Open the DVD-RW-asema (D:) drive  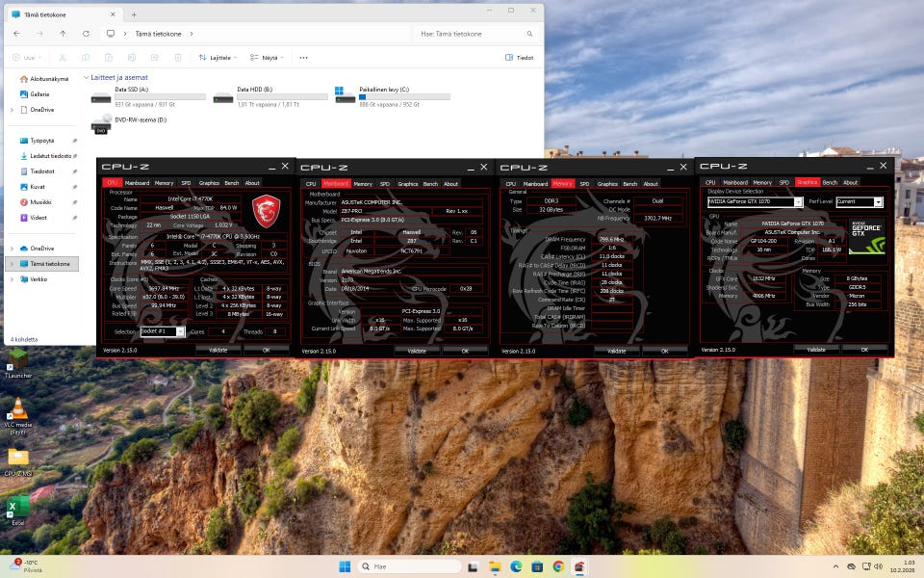tap(130, 122)
